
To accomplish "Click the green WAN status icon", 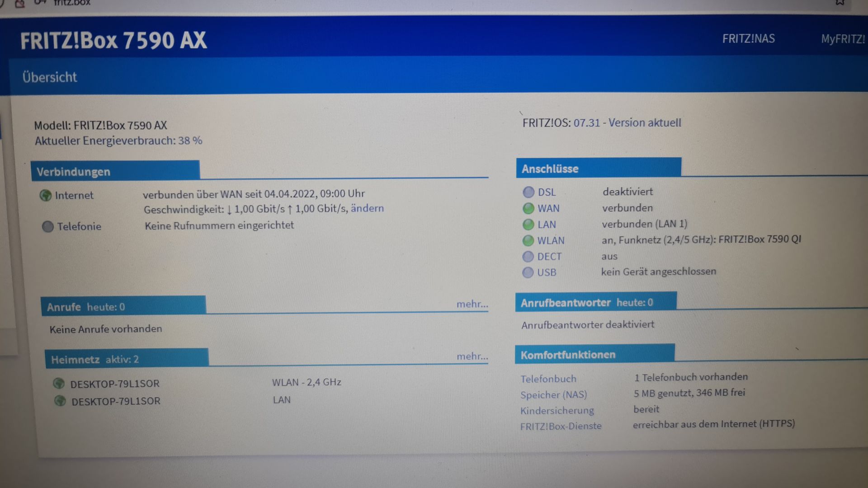I will coord(528,208).
